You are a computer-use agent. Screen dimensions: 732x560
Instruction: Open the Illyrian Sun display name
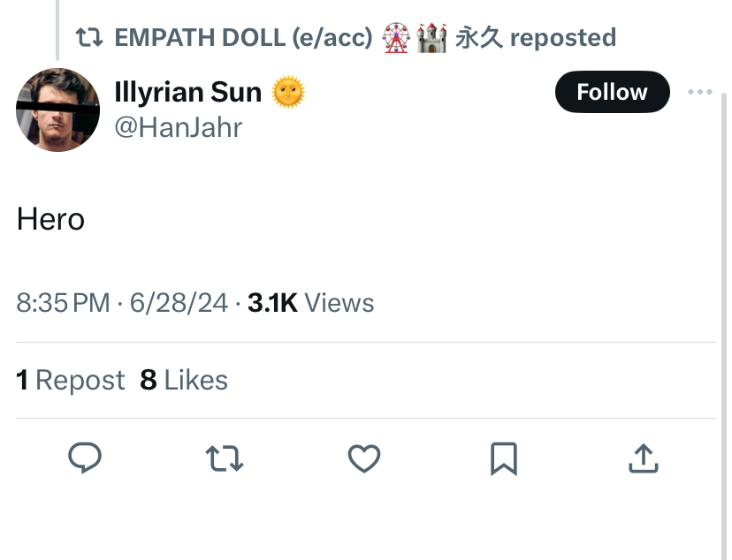(188, 92)
